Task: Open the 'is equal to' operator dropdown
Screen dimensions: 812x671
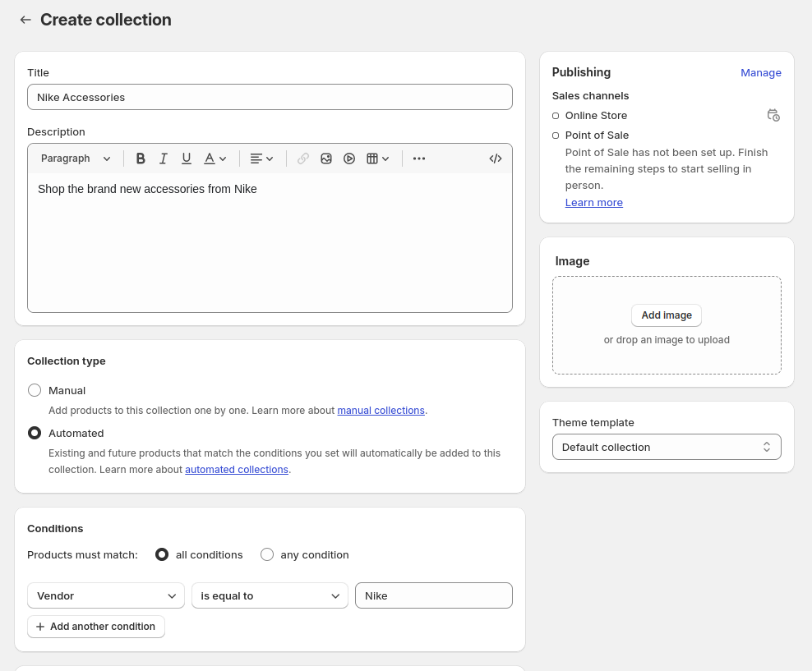Action: click(270, 596)
